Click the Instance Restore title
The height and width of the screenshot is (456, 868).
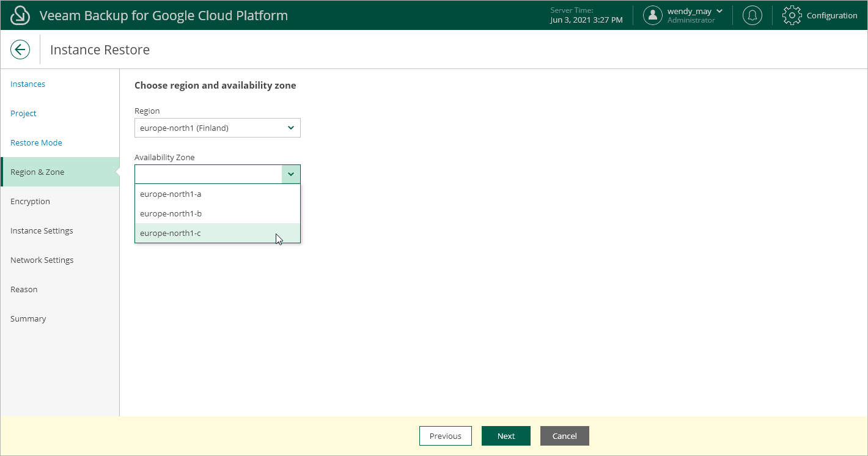point(100,50)
